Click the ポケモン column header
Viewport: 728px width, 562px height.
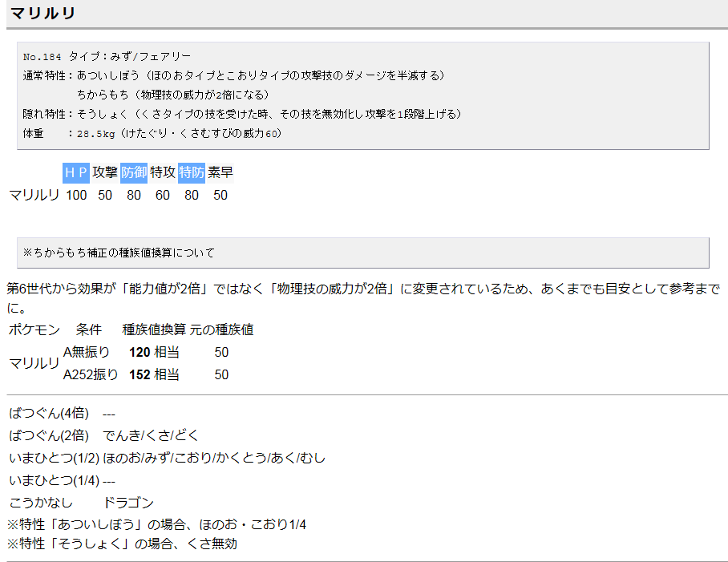click(34, 330)
